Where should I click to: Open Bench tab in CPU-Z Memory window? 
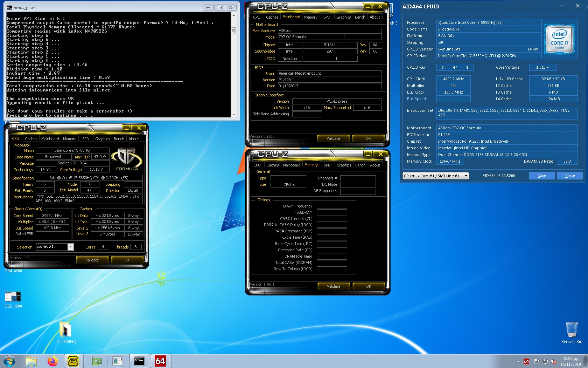click(360, 165)
